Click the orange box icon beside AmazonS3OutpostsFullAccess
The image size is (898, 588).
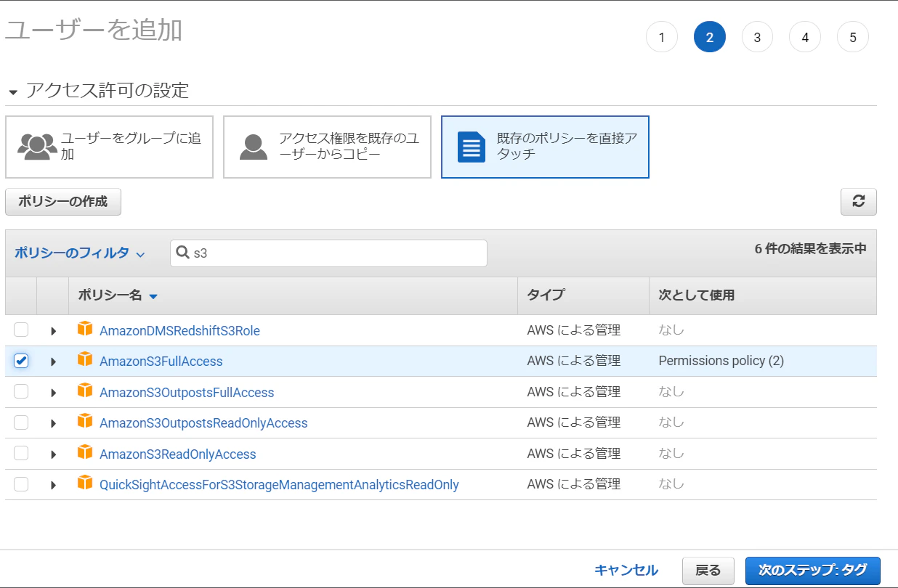[x=85, y=391]
